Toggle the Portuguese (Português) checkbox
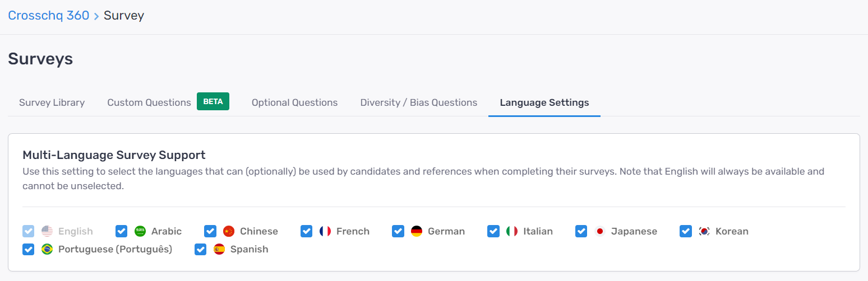This screenshot has height=281, width=868. pos(29,249)
